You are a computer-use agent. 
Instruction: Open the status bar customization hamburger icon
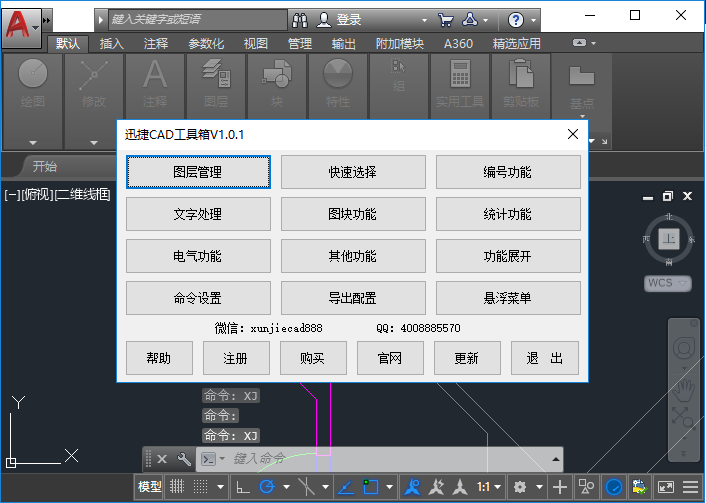[x=690, y=487]
